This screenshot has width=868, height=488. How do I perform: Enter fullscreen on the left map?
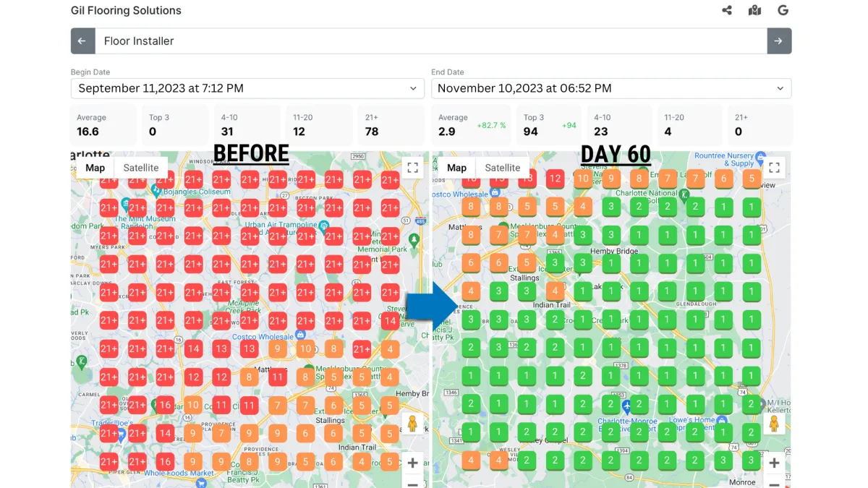(413, 168)
